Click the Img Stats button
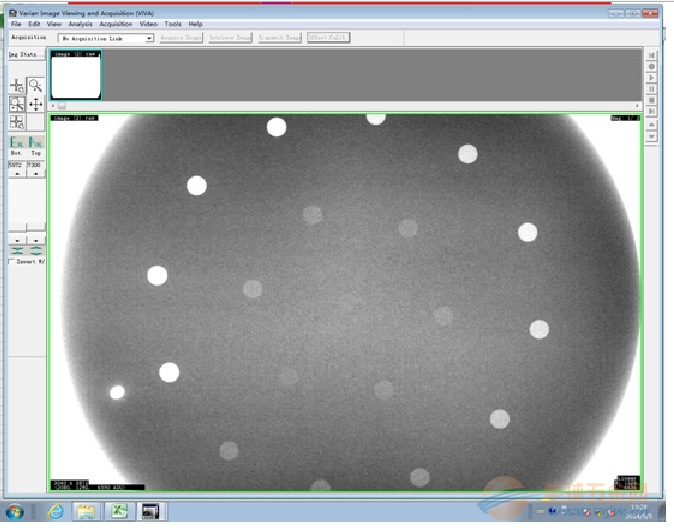 (x=27, y=55)
